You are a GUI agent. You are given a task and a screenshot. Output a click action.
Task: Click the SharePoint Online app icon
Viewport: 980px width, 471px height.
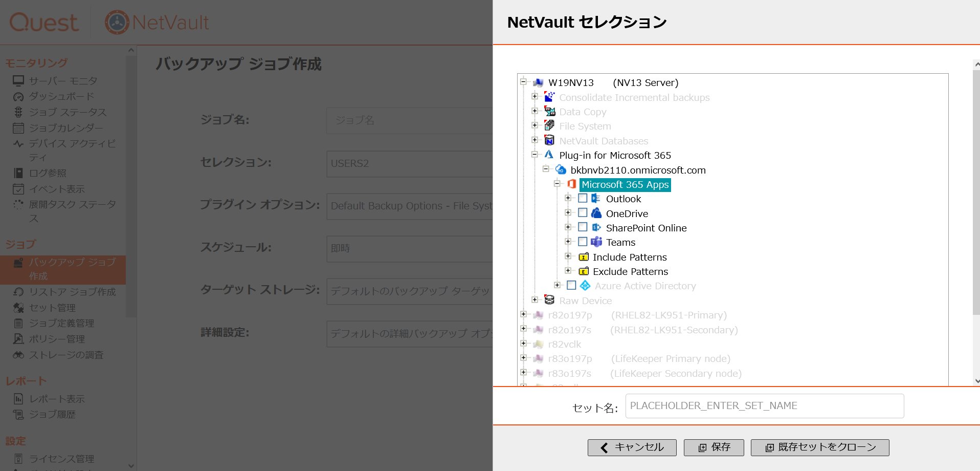pyautogui.click(x=596, y=227)
